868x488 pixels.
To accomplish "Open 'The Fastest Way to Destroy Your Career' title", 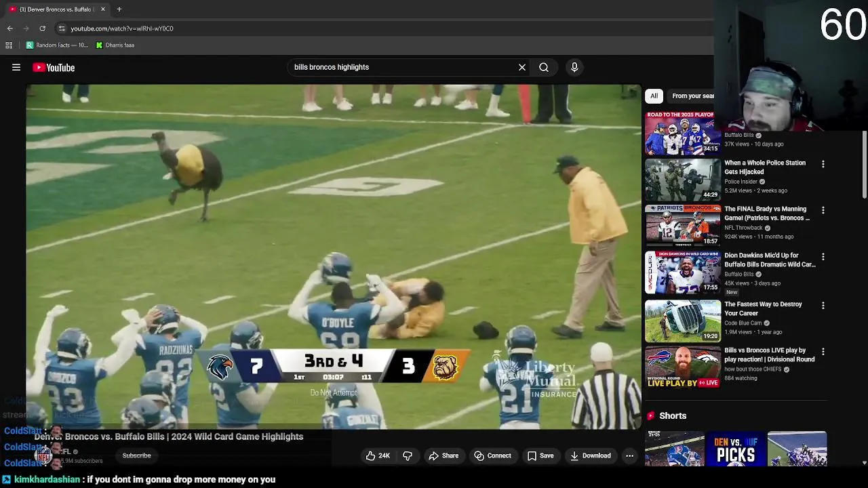I will point(763,308).
